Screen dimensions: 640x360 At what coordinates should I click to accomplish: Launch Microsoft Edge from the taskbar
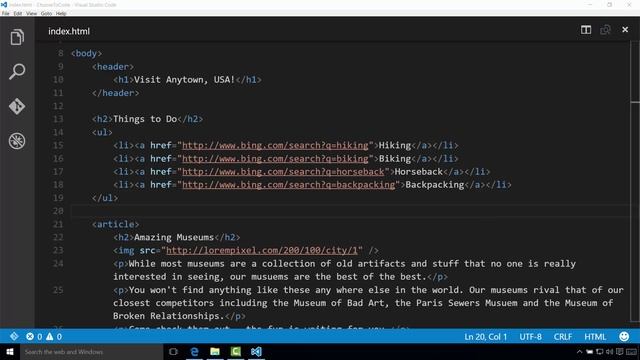[x=194, y=351]
